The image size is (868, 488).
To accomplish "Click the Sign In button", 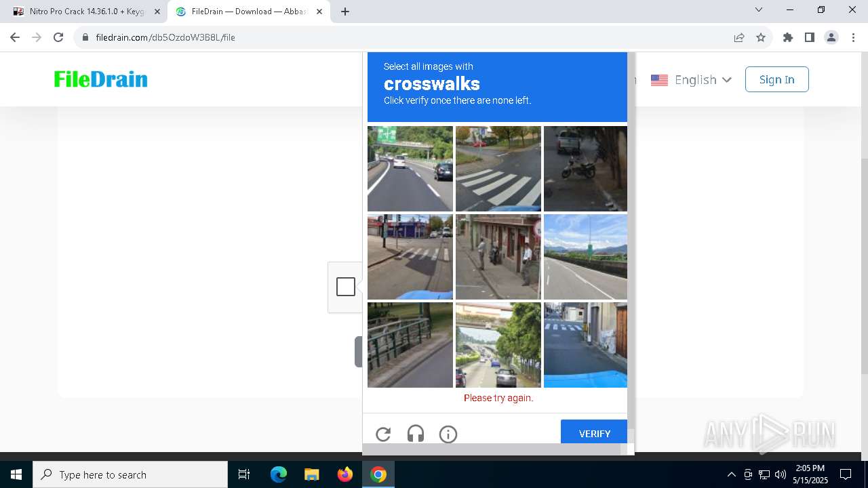I will point(776,79).
